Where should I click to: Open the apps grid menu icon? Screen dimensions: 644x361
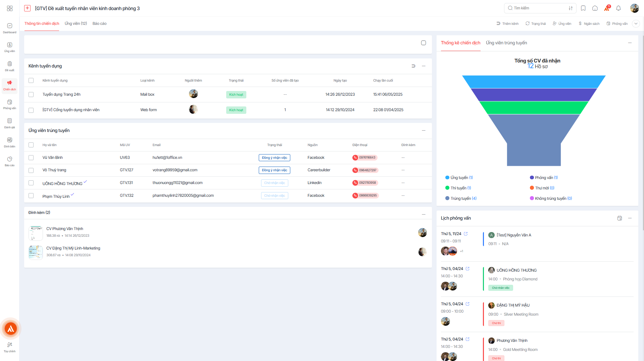point(10,8)
